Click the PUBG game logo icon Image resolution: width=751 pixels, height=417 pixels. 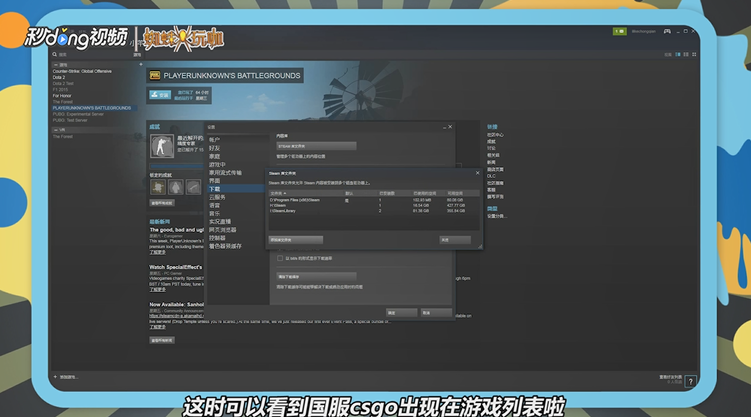tap(155, 75)
